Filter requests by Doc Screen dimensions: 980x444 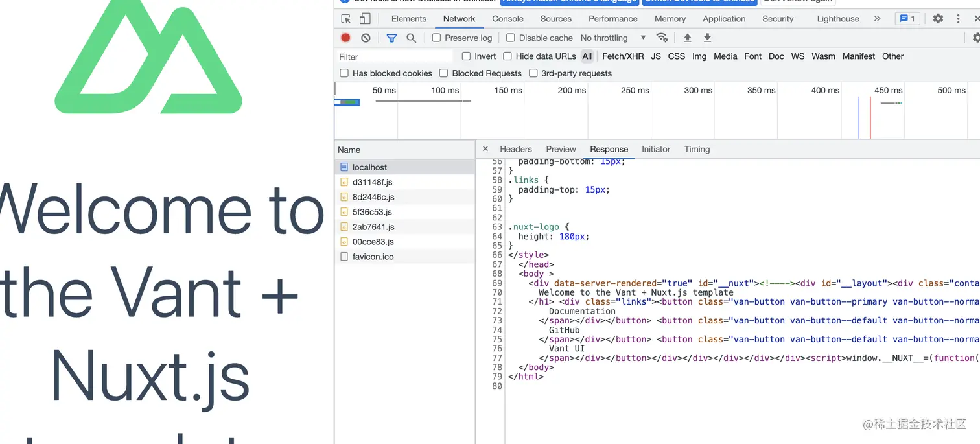coord(776,56)
